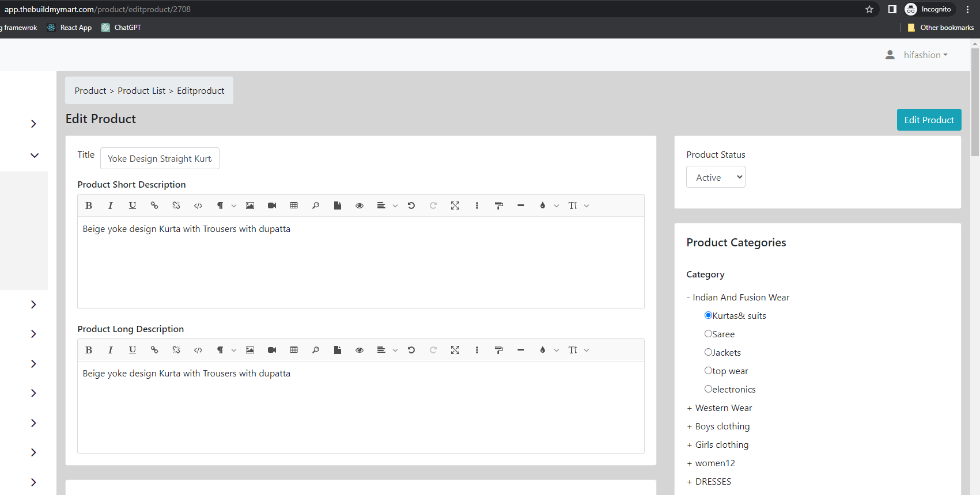The width and height of the screenshot is (980, 495).
Task: Insert horizontal line in Short Description editor
Action: click(521, 205)
